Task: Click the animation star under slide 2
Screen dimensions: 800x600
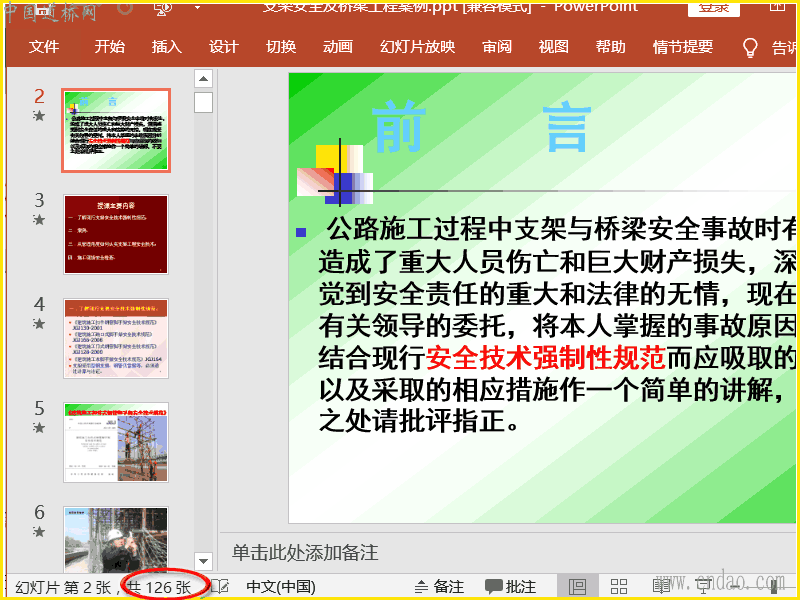Action: (39, 116)
